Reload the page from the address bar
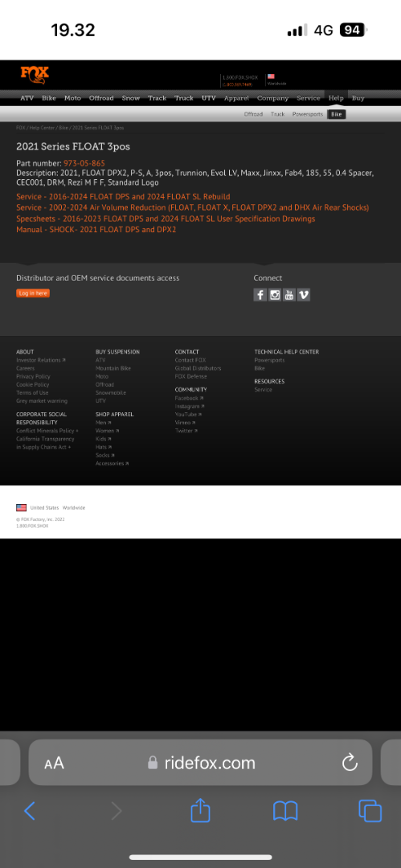Viewport: 401px width, 868px height. tap(350, 763)
